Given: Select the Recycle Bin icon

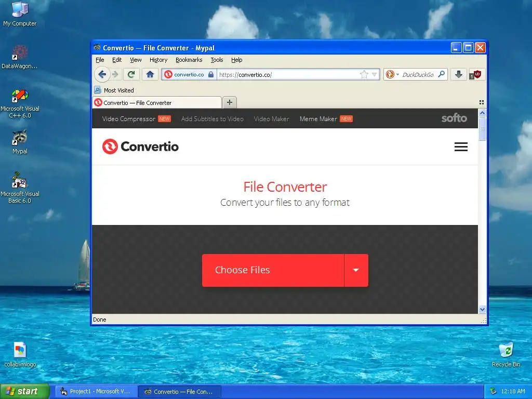Looking at the screenshot, I should coord(506,354).
